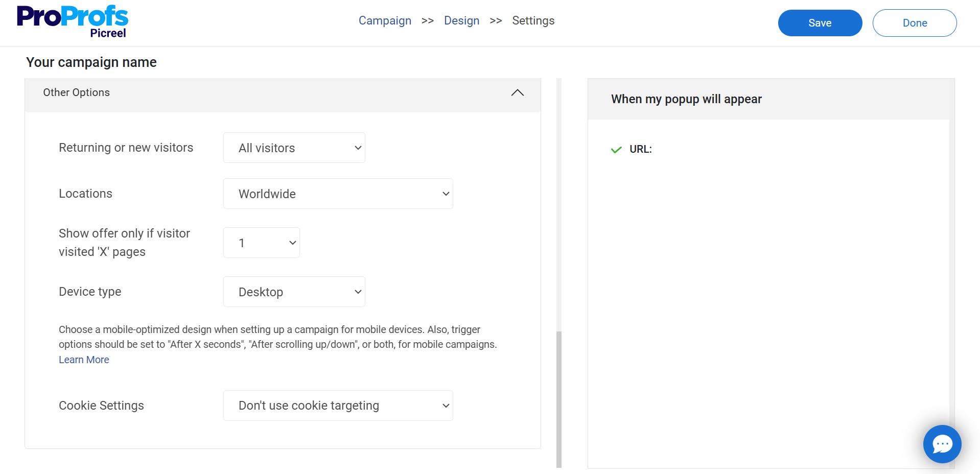
Task: Expand the Worldwide locations dropdown
Action: (x=338, y=194)
